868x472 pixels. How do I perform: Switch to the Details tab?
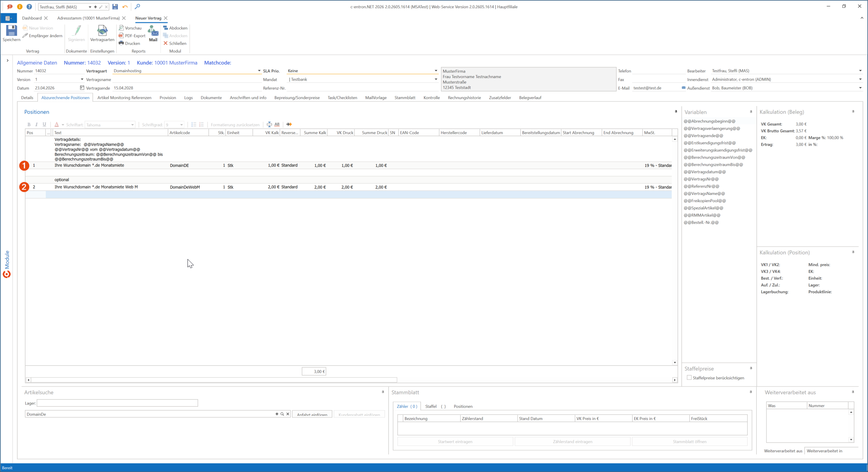27,98
